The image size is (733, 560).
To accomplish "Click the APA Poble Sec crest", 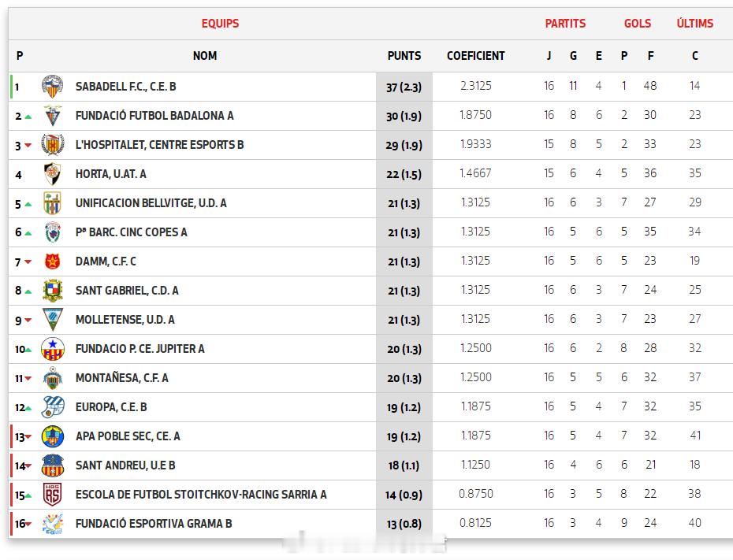I will [x=52, y=436].
